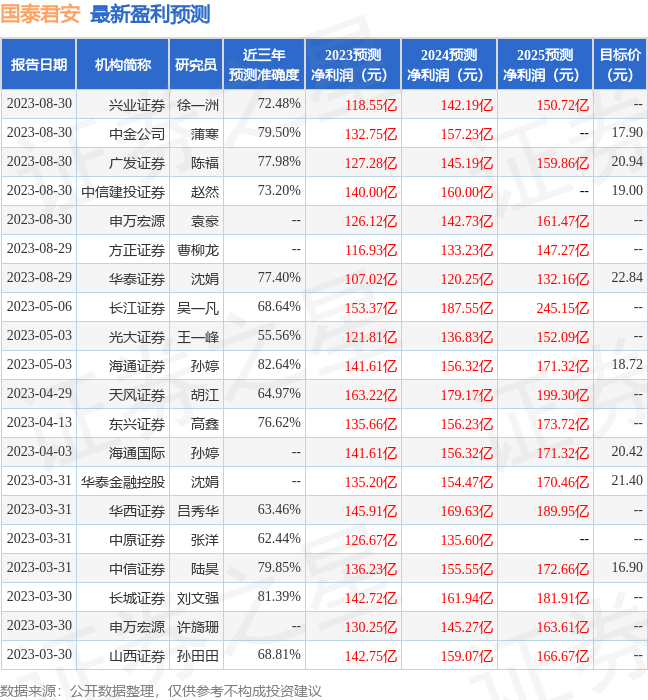Click target price 21.40
The height and width of the screenshot is (700, 648).
pos(627,481)
